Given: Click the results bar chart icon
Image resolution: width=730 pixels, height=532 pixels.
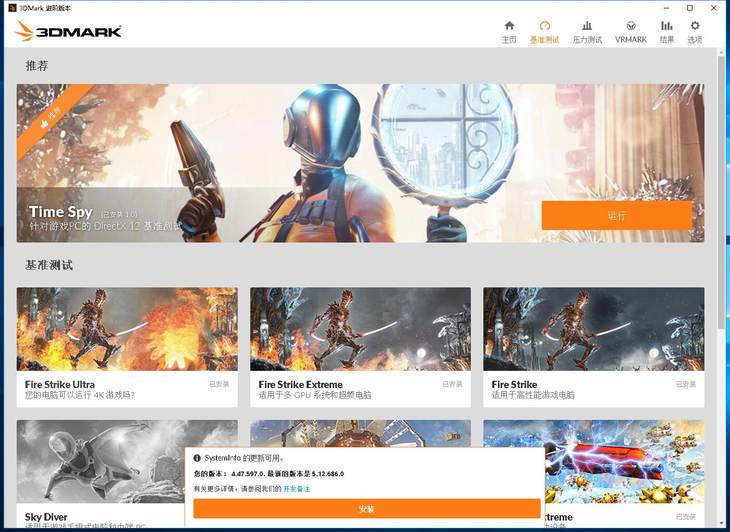Looking at the screenshot, I should (x=667, y=25).
